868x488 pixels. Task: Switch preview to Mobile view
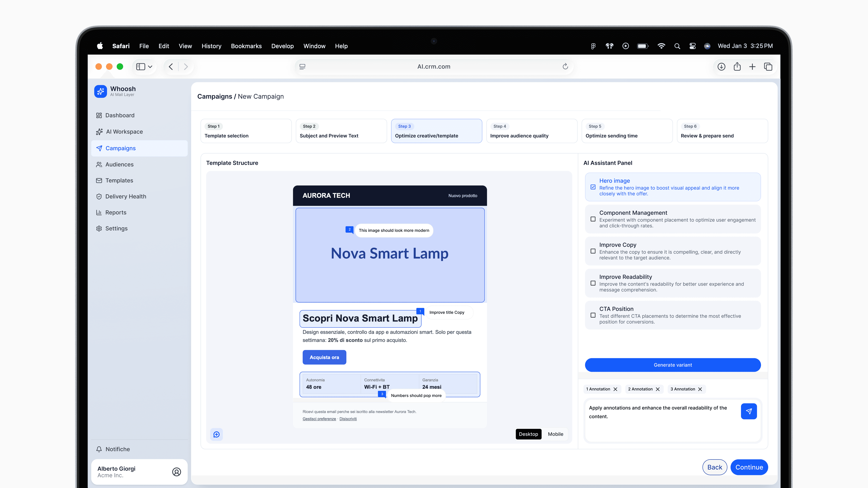(555, 434)
